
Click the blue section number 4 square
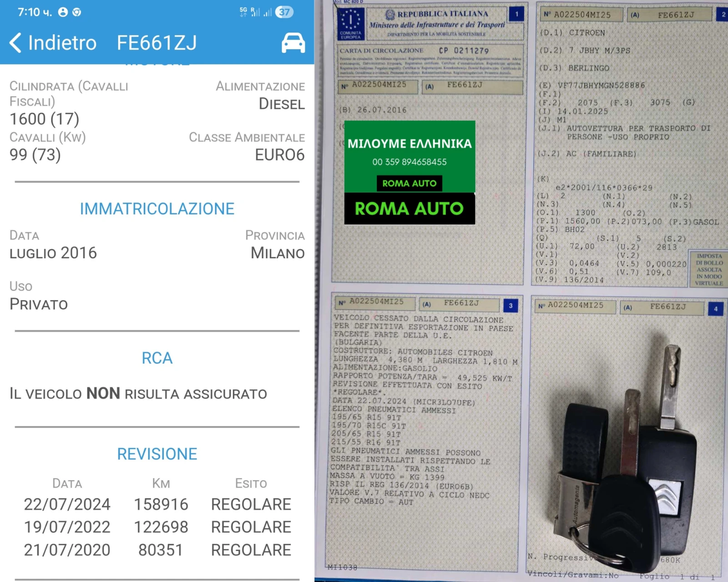[715, 309]
